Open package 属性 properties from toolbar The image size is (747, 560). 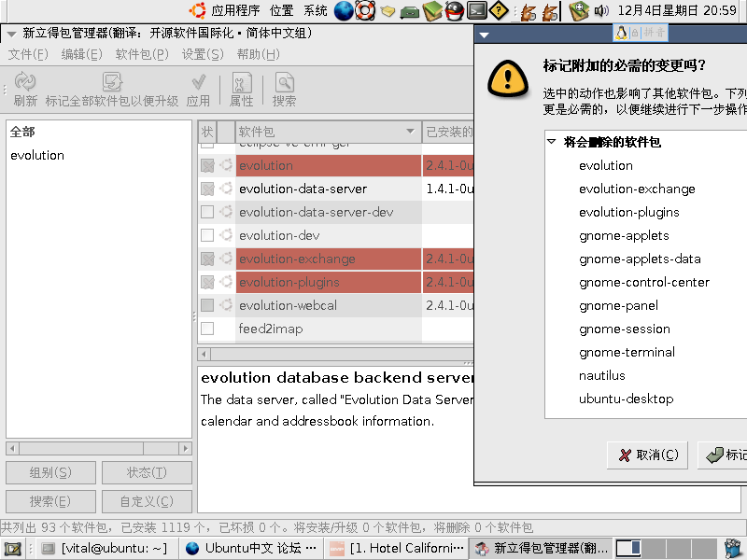tap(242, 90)
